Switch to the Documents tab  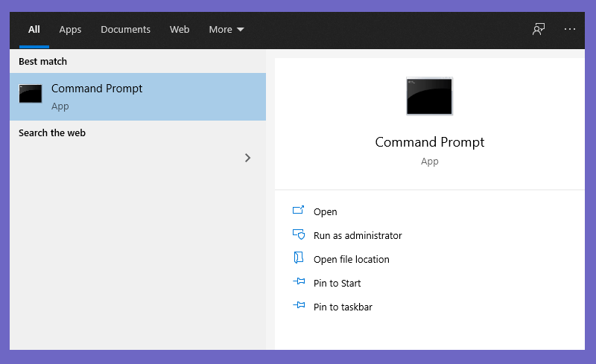click(125, 30)
